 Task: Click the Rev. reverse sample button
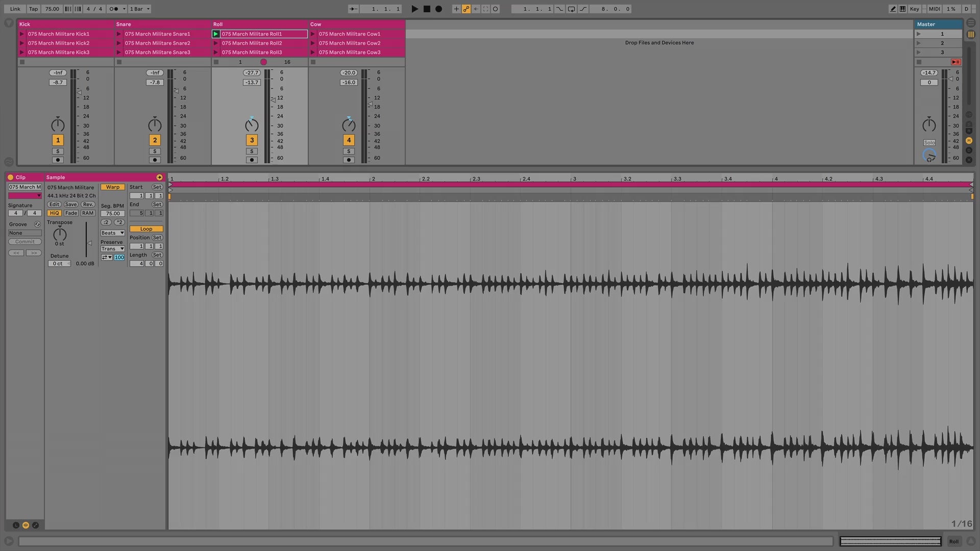pos(88,204)
